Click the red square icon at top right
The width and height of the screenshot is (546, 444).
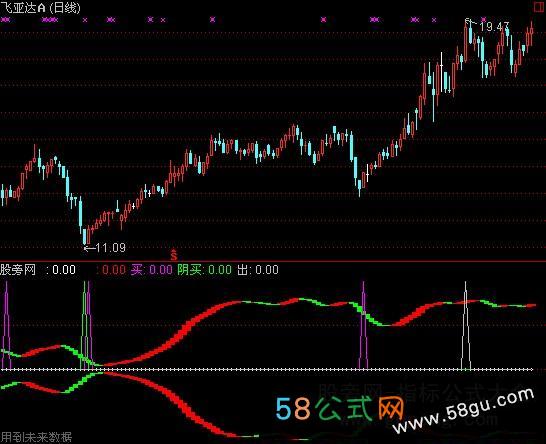[540, 7]
